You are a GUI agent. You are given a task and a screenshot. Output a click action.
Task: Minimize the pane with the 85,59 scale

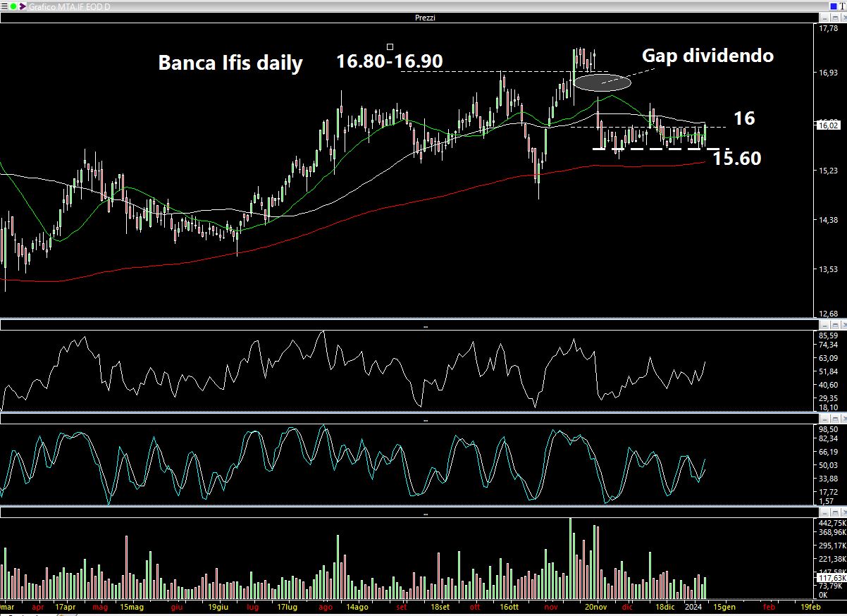coord(824,325)
